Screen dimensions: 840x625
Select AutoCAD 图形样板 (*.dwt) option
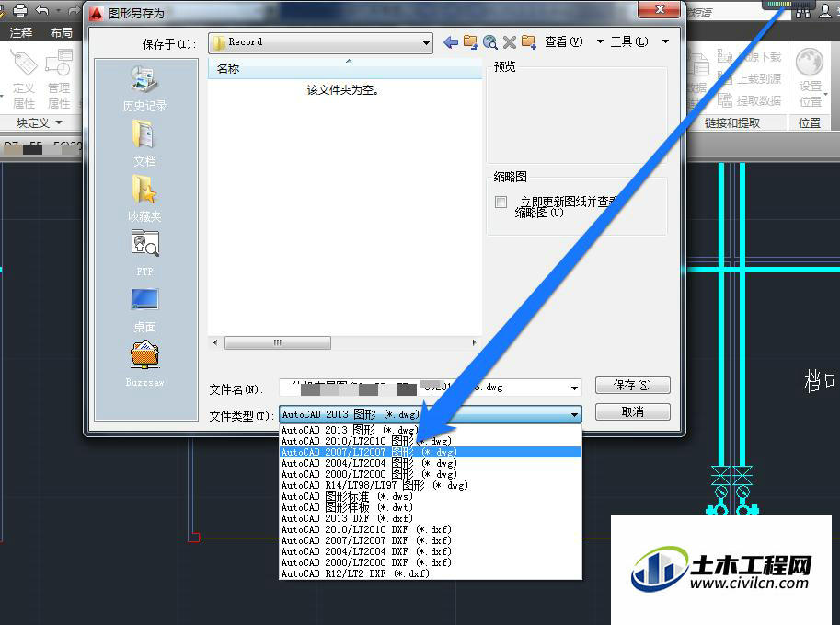(431, 507)
